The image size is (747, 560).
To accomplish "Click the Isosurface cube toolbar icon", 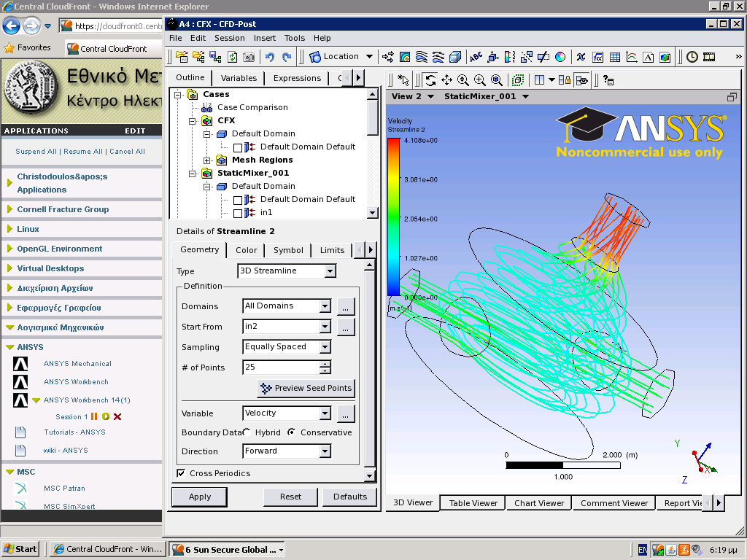I will [x=455, y=57].
